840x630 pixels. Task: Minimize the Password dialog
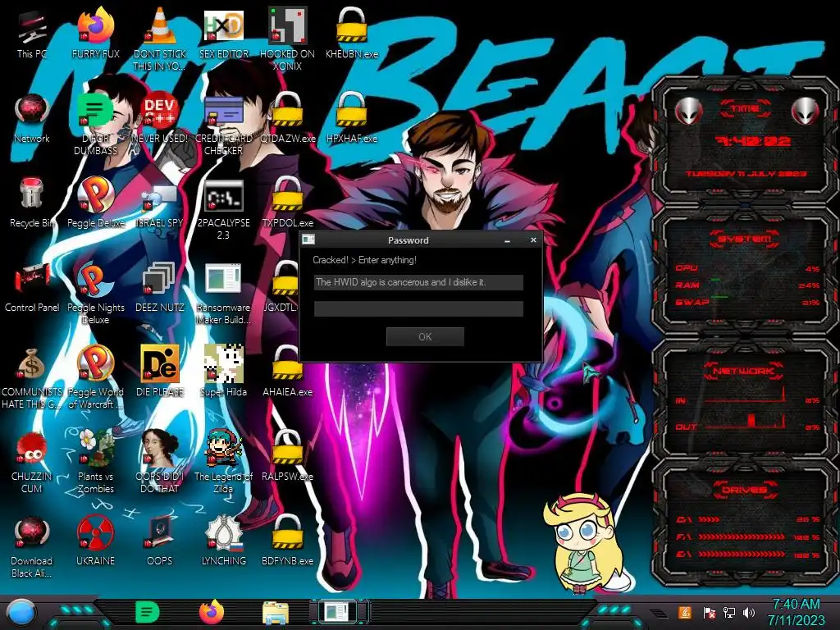[x=507, y=240]
